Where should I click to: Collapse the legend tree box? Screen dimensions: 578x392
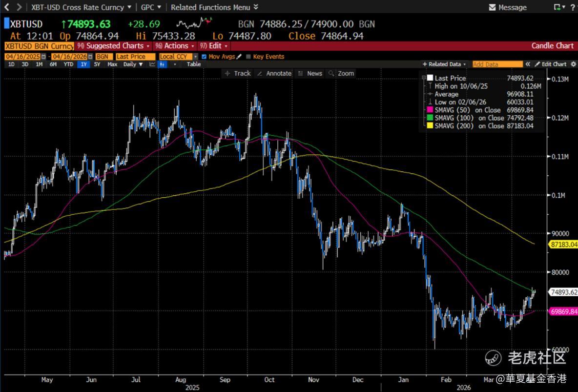(x=424, y=78)
